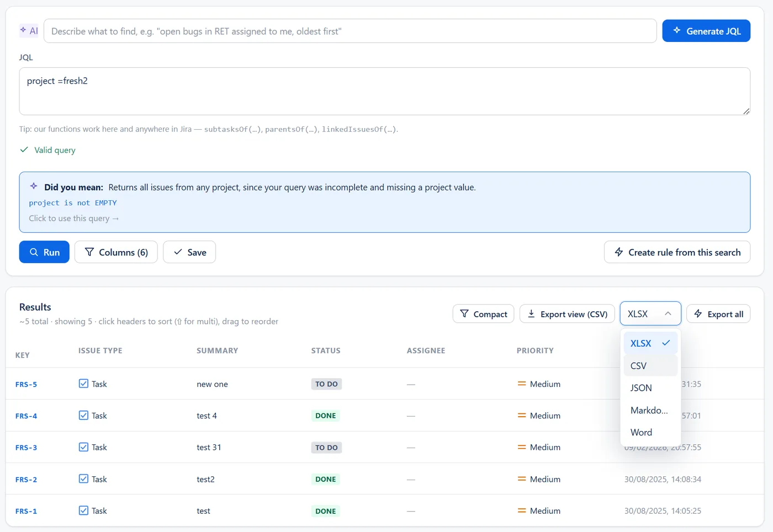The image size is (773, 532).
Task: Choose Markdown from the format list
Action: [x=650, y=410]
